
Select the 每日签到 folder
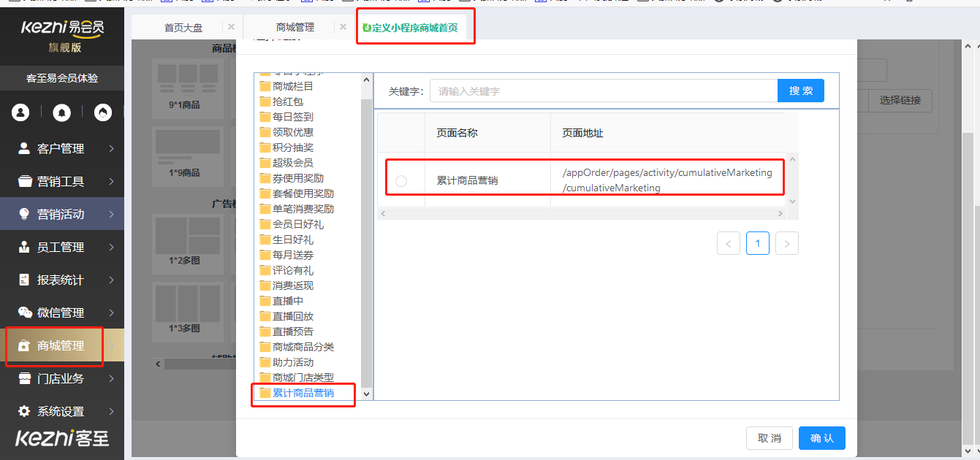pyautogui.click(x=286, y=117)
